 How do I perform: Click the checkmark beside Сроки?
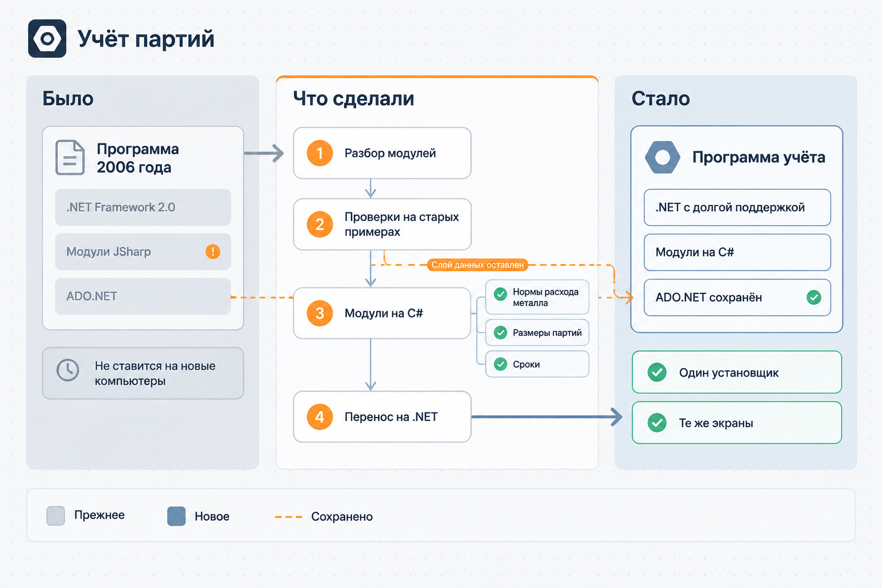(501, 364)
